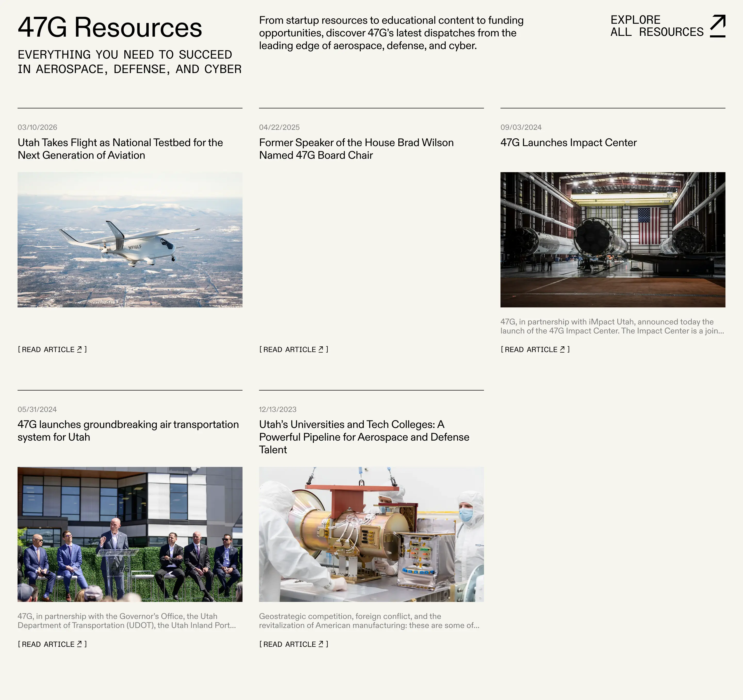Click the Impact Center excerpt about iMpact Utah
743x700 pixels.
(612, 326)
